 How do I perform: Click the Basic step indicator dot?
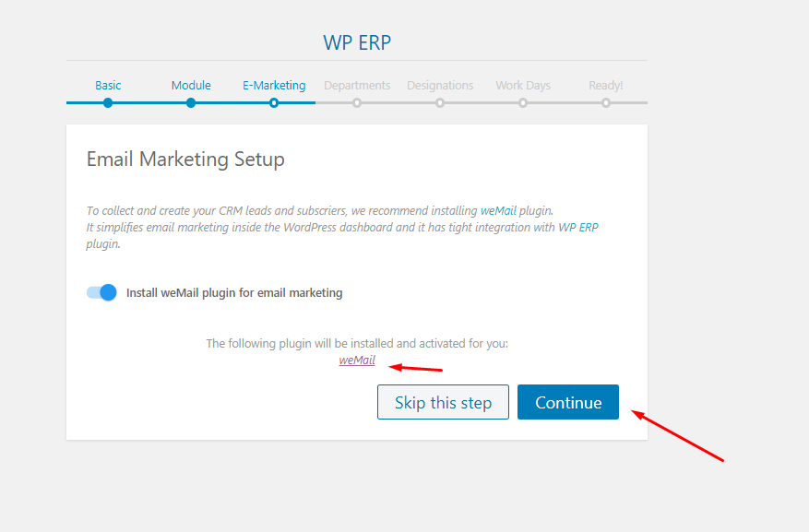pyautogui.click(x=108, y=103)
